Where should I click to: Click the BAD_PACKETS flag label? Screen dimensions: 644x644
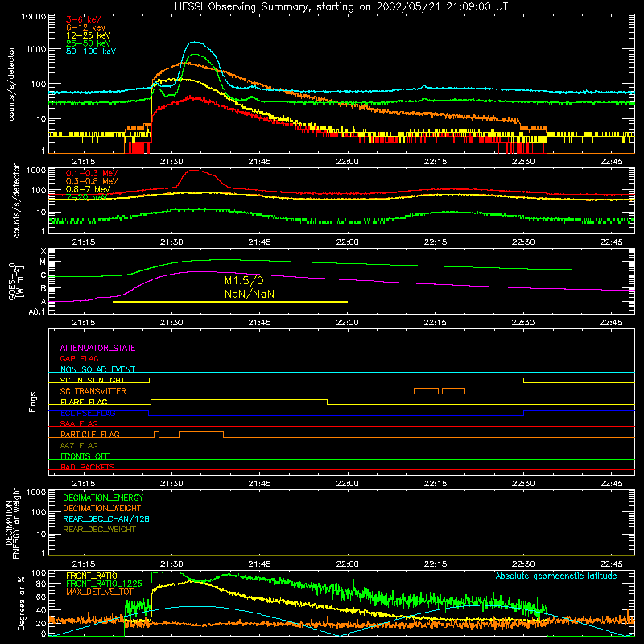pos(88,467)
